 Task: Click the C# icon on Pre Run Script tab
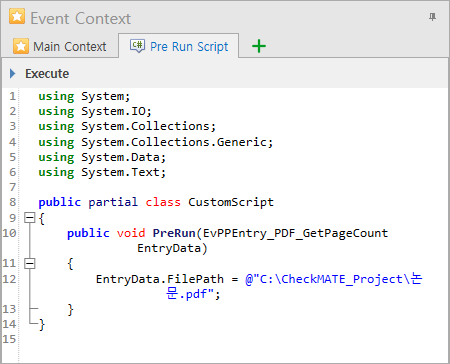click(137, 46)
